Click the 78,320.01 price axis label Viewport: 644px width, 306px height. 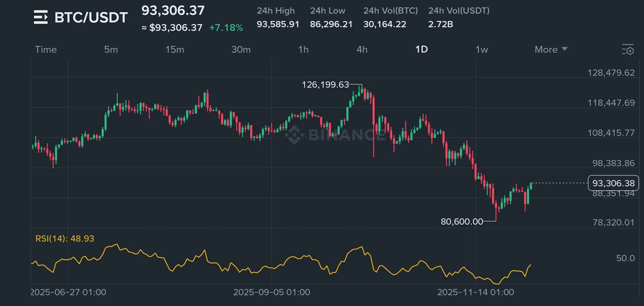pyautogui.click(x=613, y=222)
